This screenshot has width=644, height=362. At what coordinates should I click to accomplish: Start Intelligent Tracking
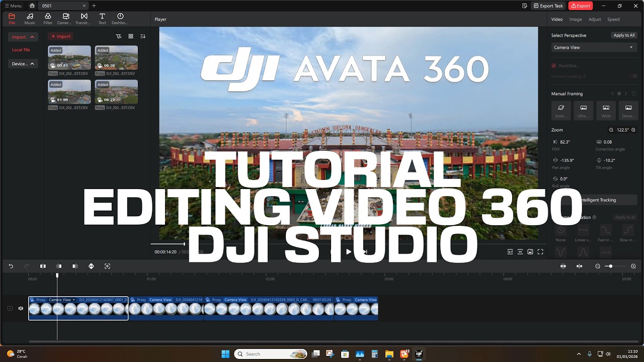pos(594,200)
